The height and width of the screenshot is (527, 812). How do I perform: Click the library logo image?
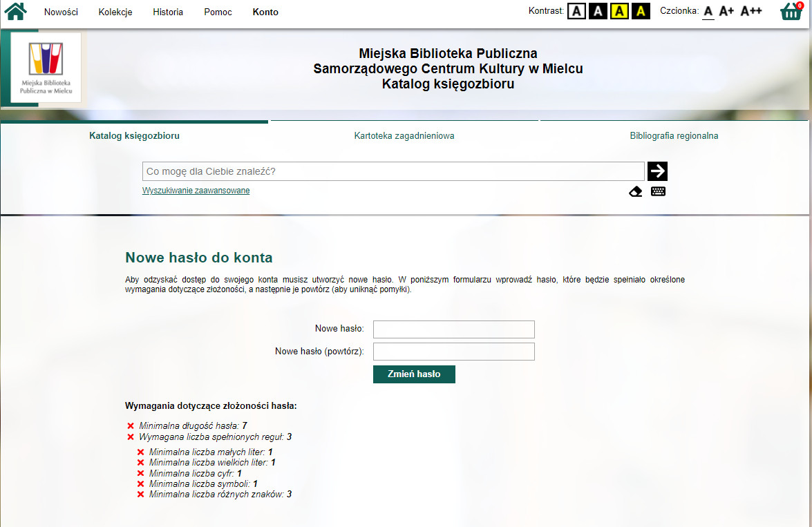coord(46,68)
